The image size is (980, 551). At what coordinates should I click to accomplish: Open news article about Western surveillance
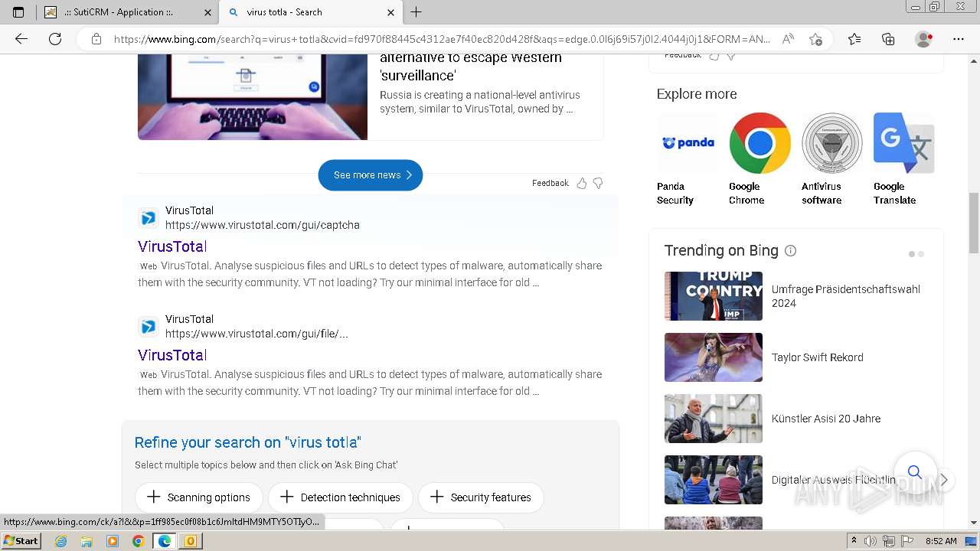coord(470,67)
